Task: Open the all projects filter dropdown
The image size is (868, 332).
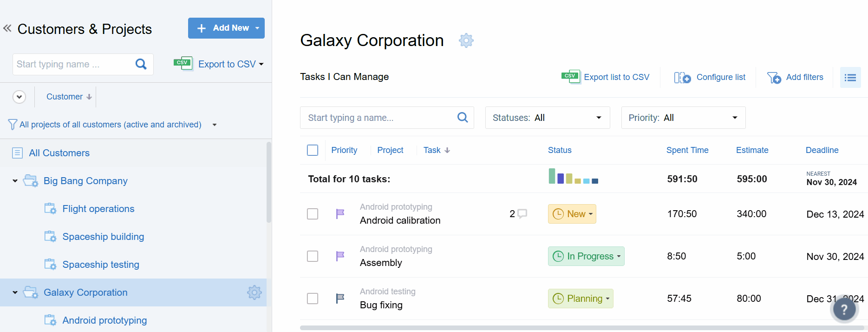Action: [x=215, y=125]
